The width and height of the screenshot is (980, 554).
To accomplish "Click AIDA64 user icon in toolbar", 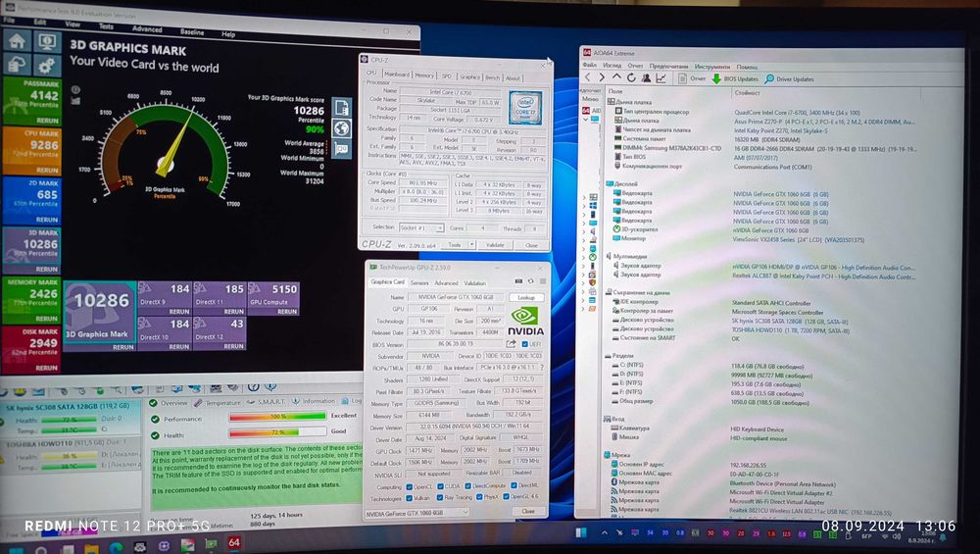I will pyautogui.click(x=646, y=78).
